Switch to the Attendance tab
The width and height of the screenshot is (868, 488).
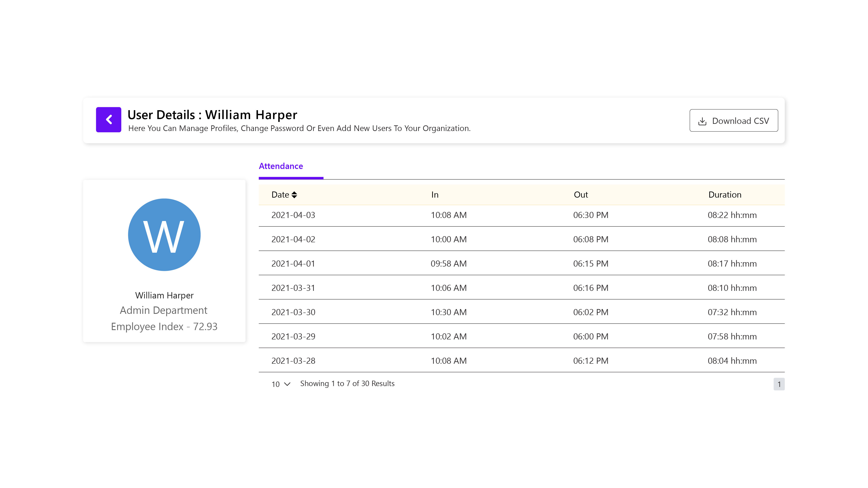(281, 166)
